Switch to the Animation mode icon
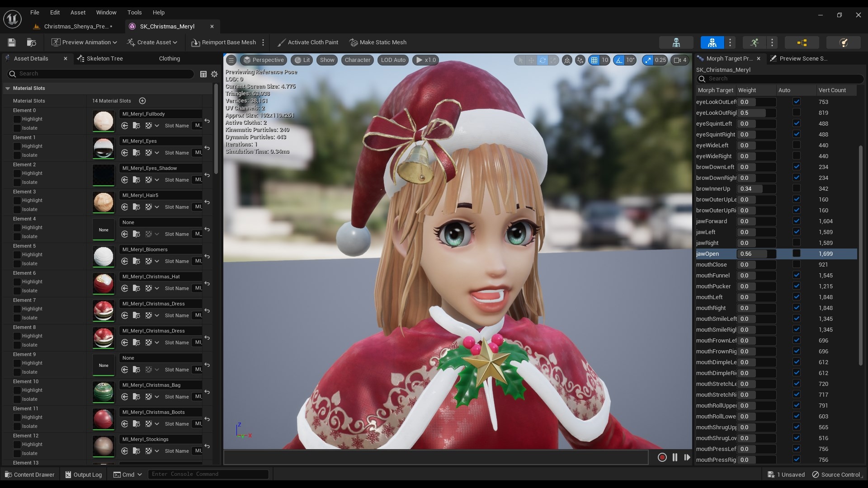The height and width of the screenshot is (488, 868). tap(754, 42)
